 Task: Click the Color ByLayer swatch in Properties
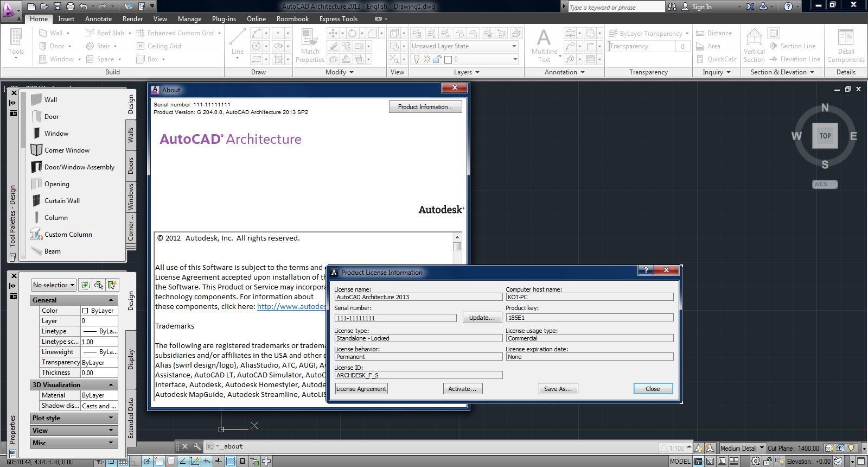point(85,311)
